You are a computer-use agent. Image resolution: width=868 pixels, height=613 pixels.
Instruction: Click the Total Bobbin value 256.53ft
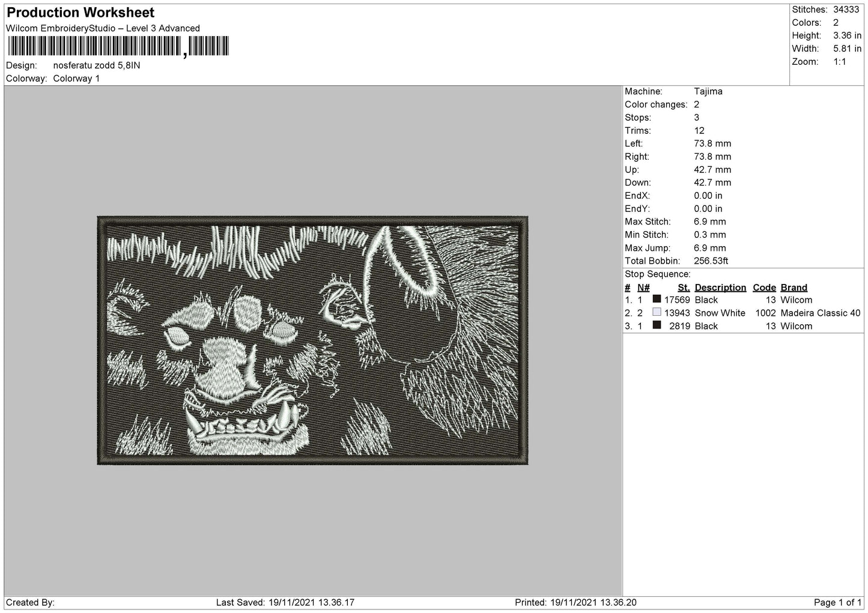(x=711, y=261)
